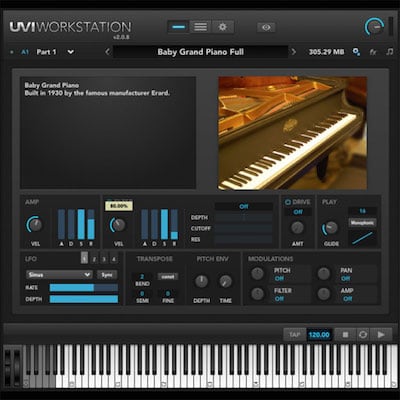Adjust the filter envelope R slider

[174, 224]
